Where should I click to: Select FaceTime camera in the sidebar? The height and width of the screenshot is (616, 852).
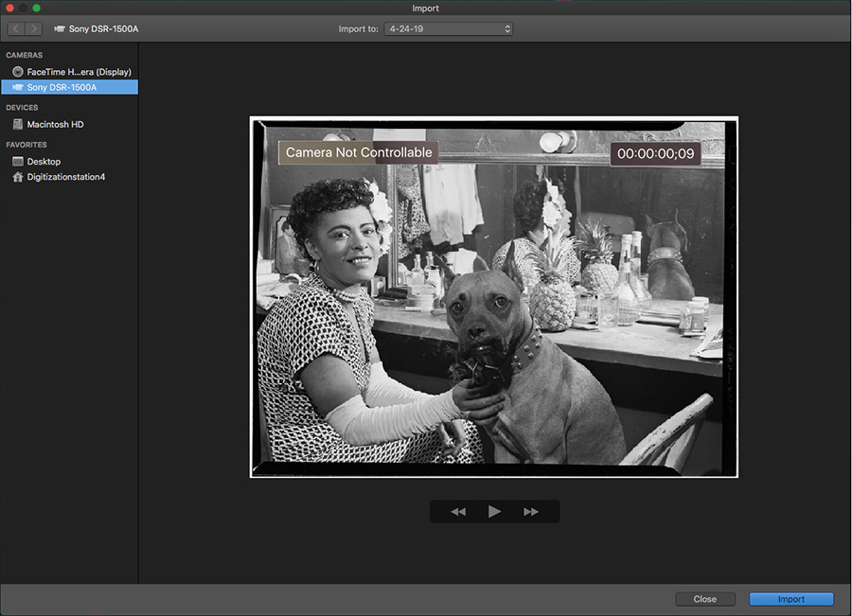[78, 72]
